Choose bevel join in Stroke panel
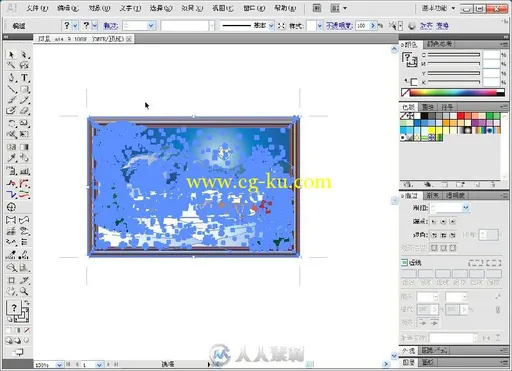Image resolution: width=512 pixels, height=371 pixels. pos(452,235)
